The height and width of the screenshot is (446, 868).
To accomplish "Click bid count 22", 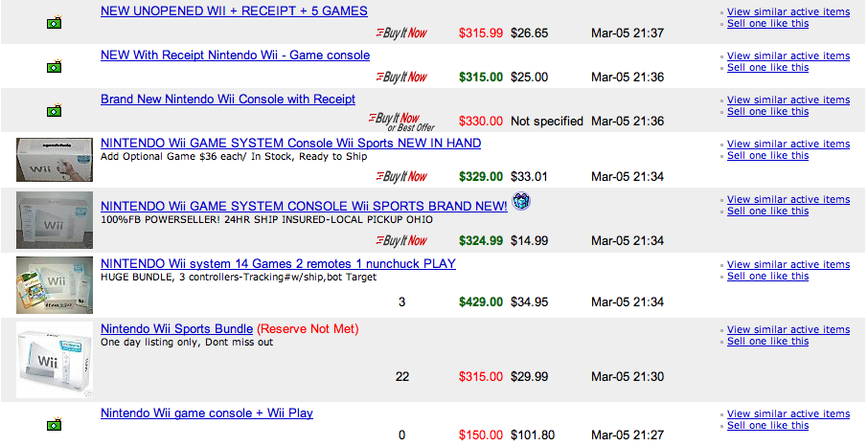I will pyautogui.click(x=402, y=377).
